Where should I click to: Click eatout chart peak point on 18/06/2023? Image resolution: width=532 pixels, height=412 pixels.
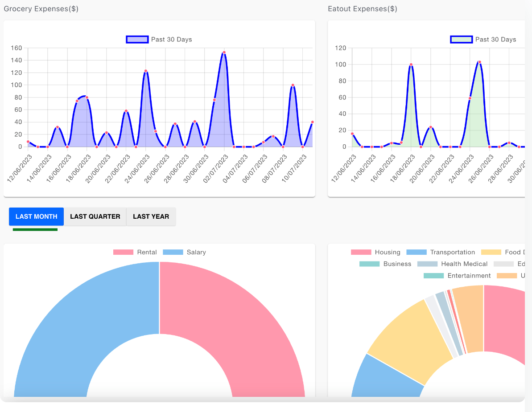[x=411, y=65]
